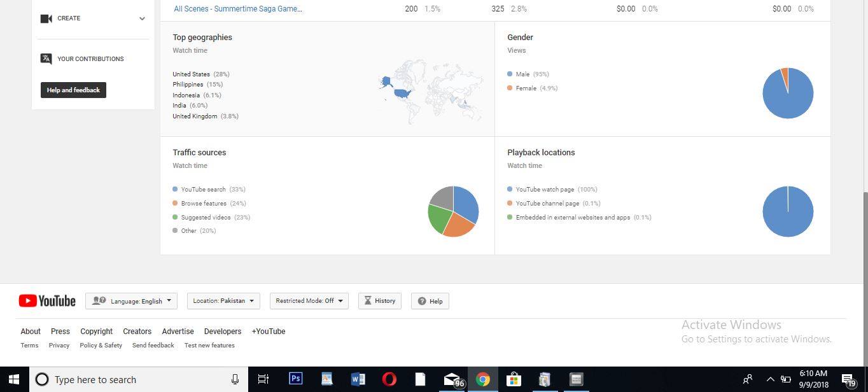Viewport: 868px width, 392px height.
Task: Open Microsoft Store from the taskbar
Action: (514, 379)
